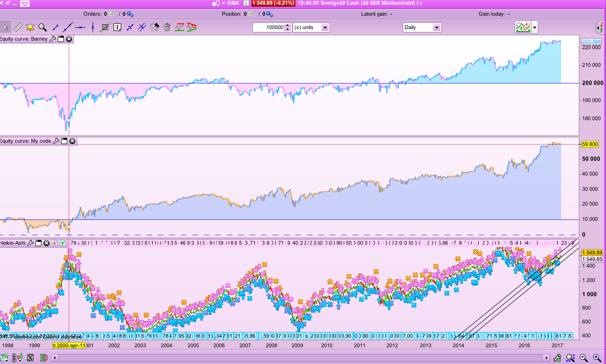Expand the indicator/trading system dropdown arrow
Viewport: 606px width, 364px height.
(535, 27)
